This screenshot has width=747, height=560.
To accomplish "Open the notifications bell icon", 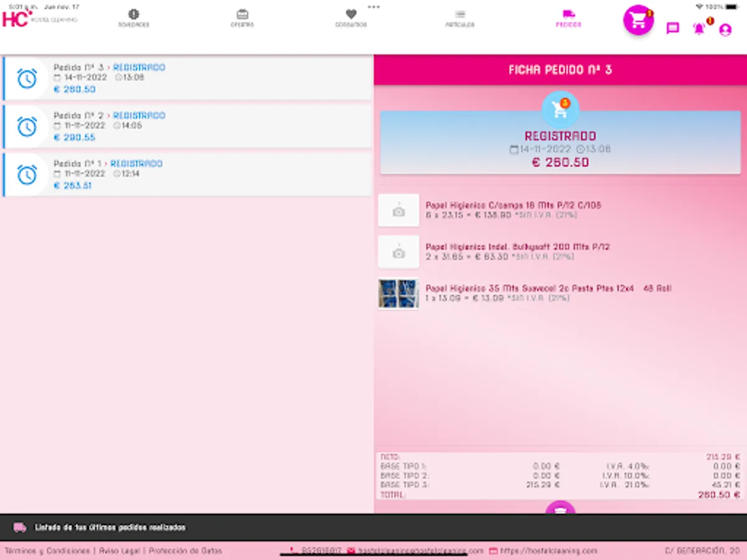I will (x=699, y=29).
